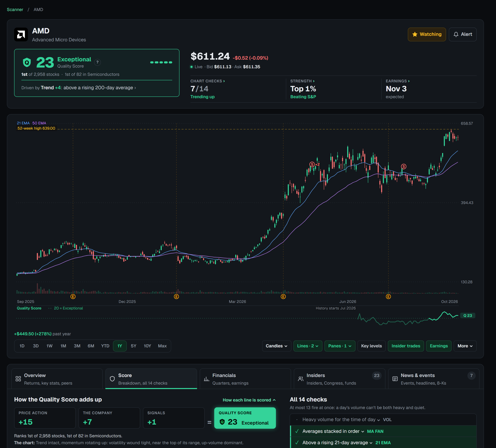
Task: Click the insider sale S×2 marker on the chart
Action: coord(314,164)
